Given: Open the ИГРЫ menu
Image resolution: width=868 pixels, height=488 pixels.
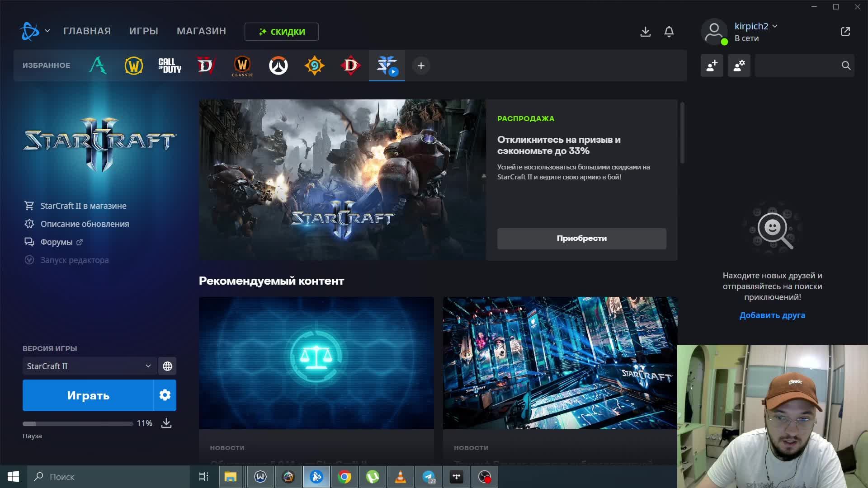Looking at the screenshot, I should pyautogui.click(x=144, y=31).
